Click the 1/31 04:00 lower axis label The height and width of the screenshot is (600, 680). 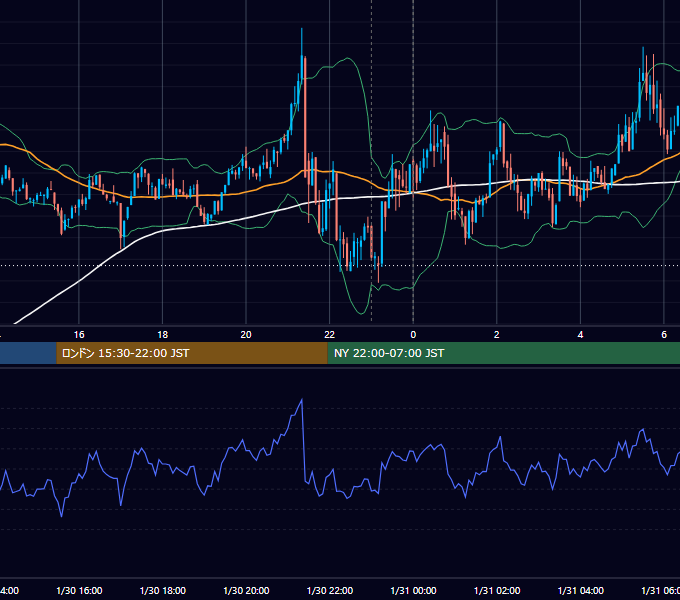581,590
